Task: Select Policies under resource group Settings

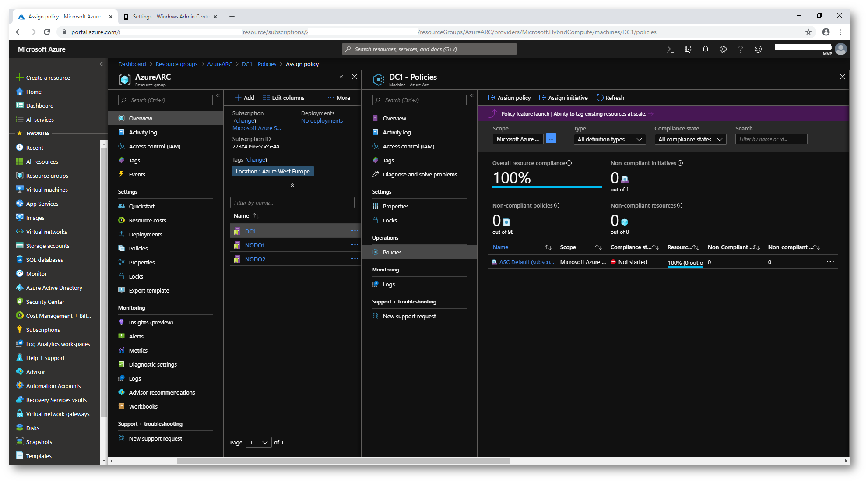Action: tap(138, 248)
